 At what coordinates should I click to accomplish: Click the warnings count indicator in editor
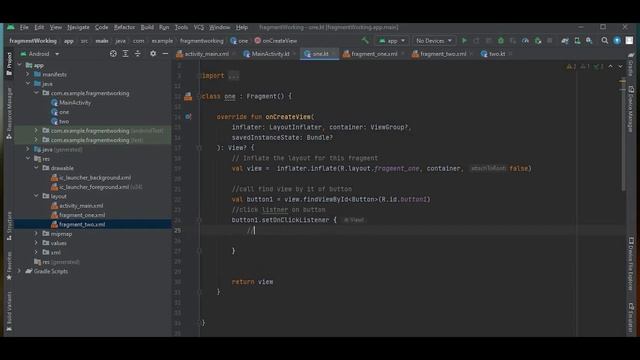click(x=571, y=66)
